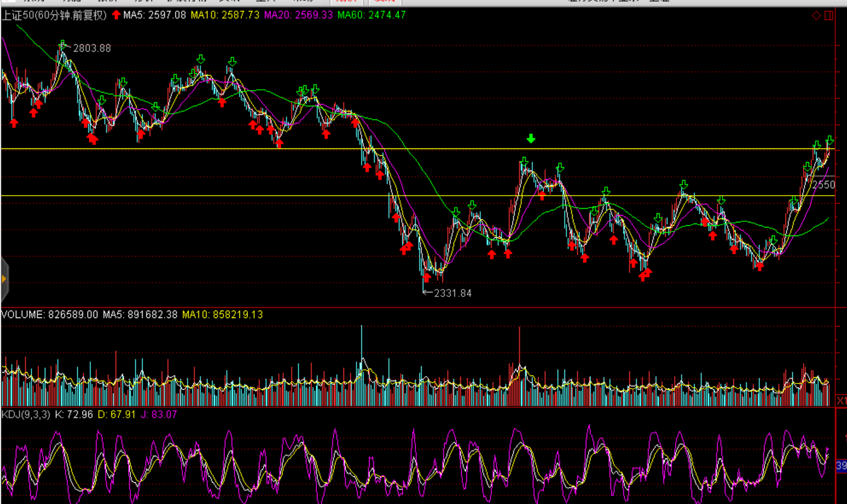Click the solid green down arrow signal
Screen dimensions: 847x504
point(531,139)
